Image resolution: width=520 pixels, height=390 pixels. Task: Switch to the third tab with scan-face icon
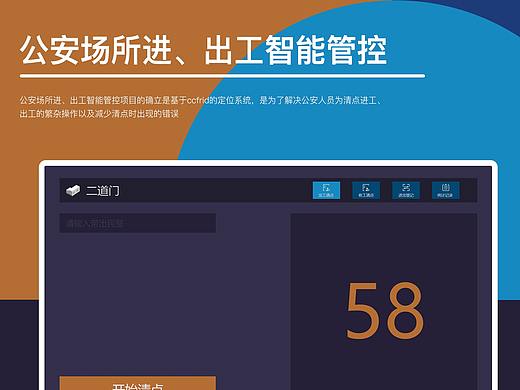point(406,190)
